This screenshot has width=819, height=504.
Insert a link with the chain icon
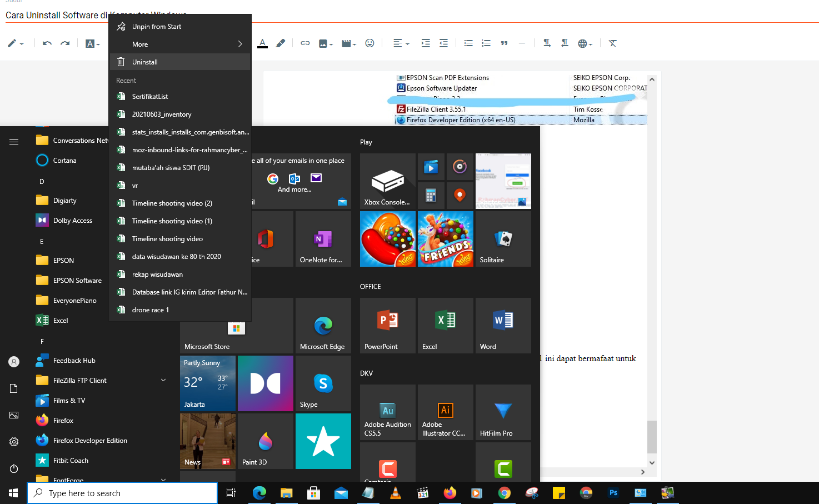(x=305, y=43)
